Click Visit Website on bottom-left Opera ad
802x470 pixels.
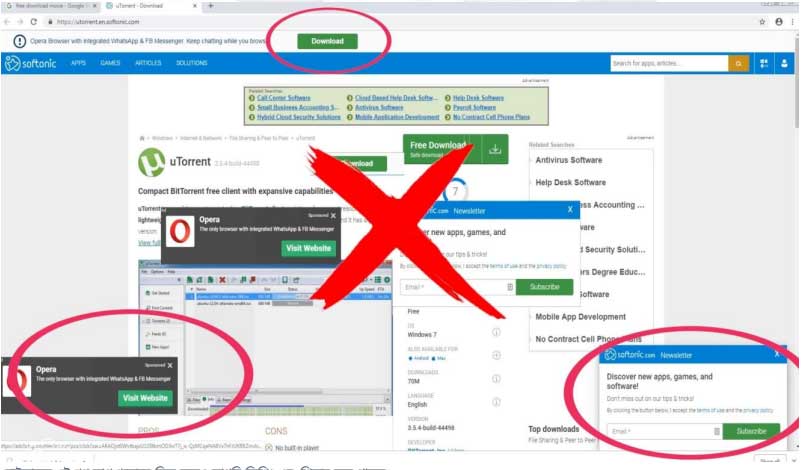coord(145,398)
